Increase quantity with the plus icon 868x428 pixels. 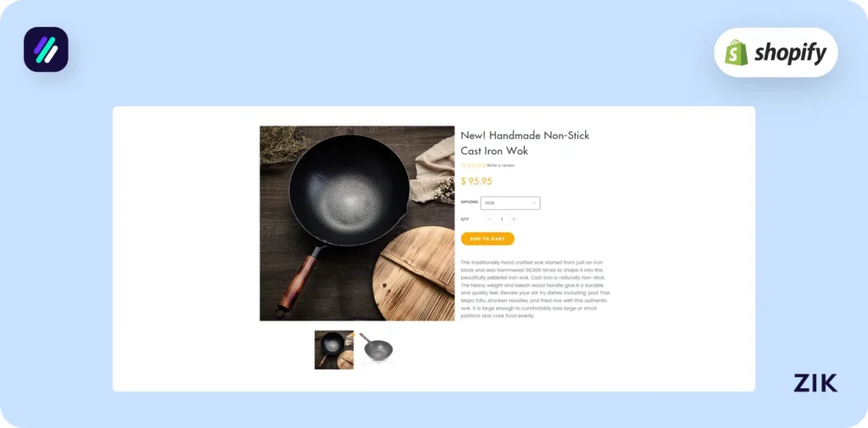514,220
